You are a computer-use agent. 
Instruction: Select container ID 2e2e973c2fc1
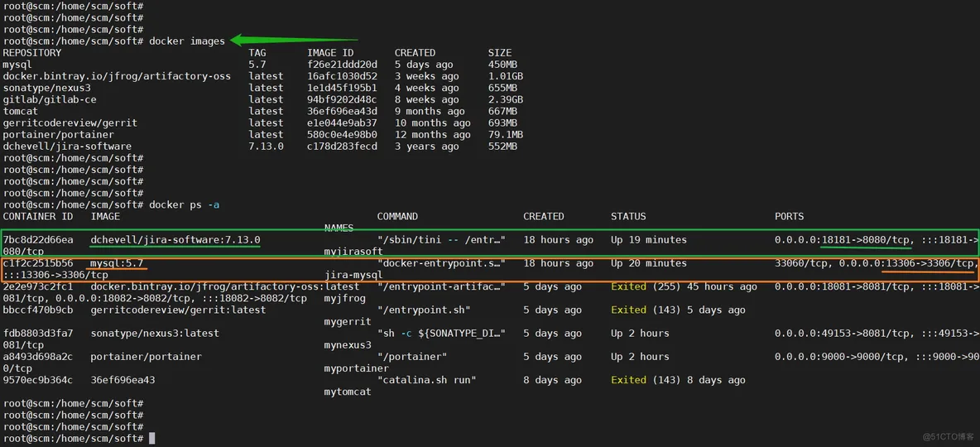37,286
